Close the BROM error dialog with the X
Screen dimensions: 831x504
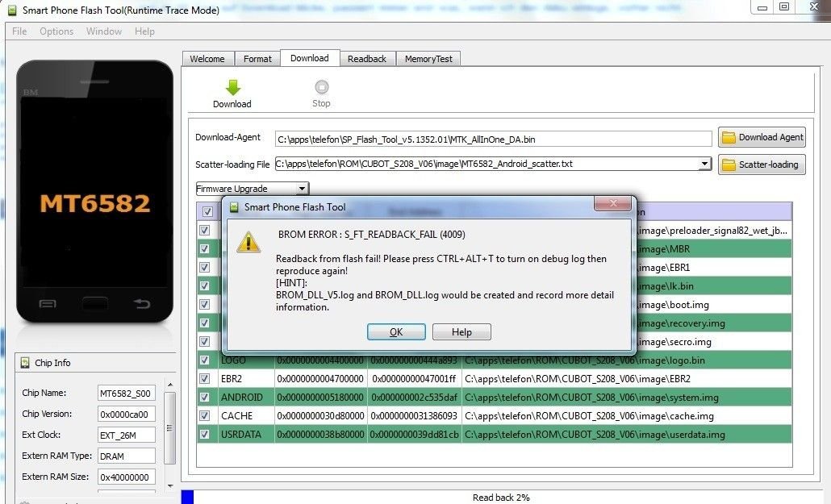coord(613,203)
